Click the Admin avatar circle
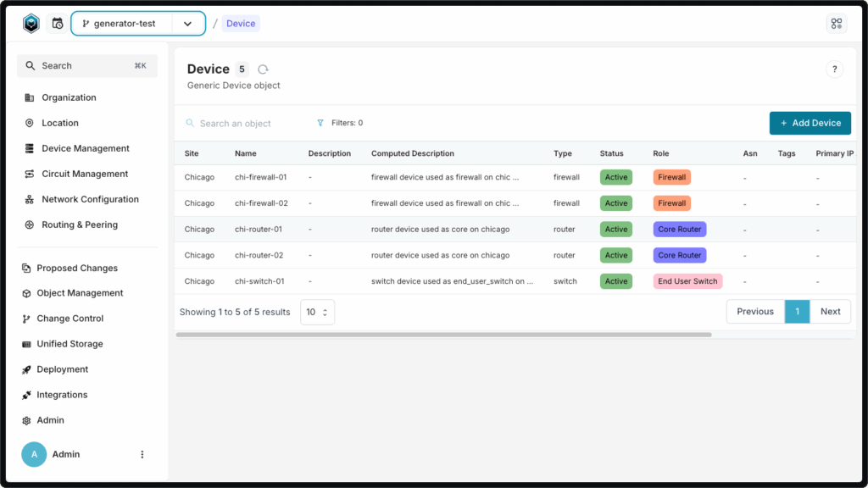This screenshot has width=868, height=488. coord(34,455)
